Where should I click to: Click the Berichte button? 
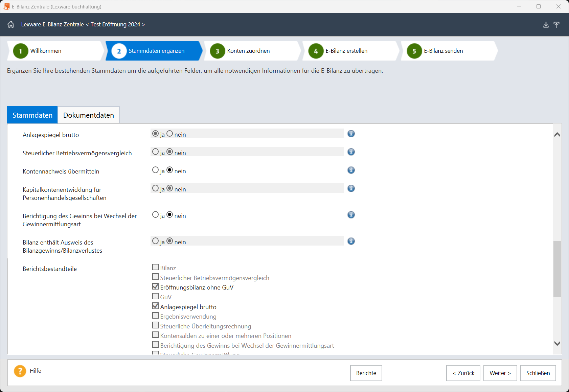point(366,373)
